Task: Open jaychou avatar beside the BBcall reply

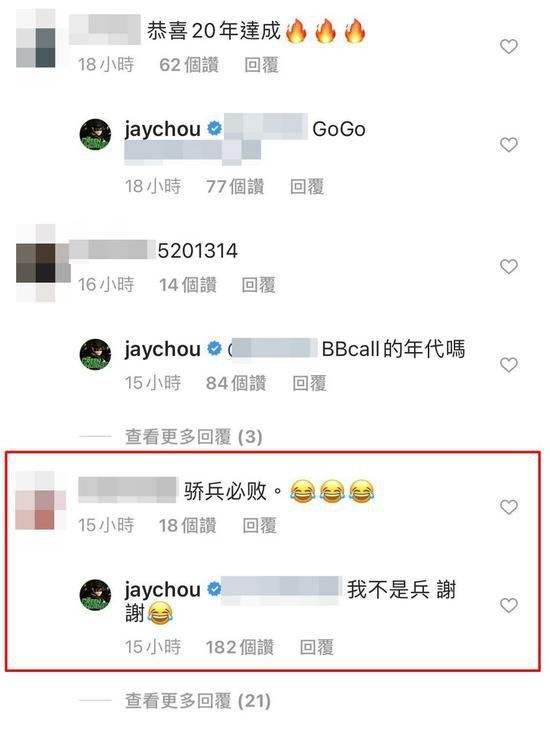Action: 95,354
